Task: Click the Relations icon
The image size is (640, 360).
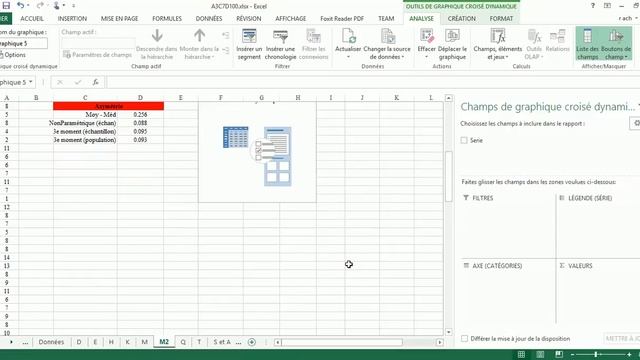Action: (x=558, y=36)
